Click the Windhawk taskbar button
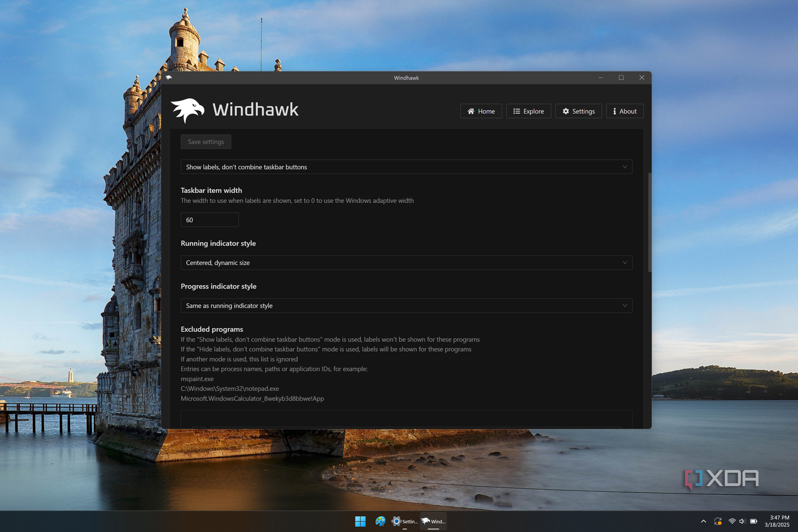The width and height of the screenshot is (798, 532). [x=433, y=521]
